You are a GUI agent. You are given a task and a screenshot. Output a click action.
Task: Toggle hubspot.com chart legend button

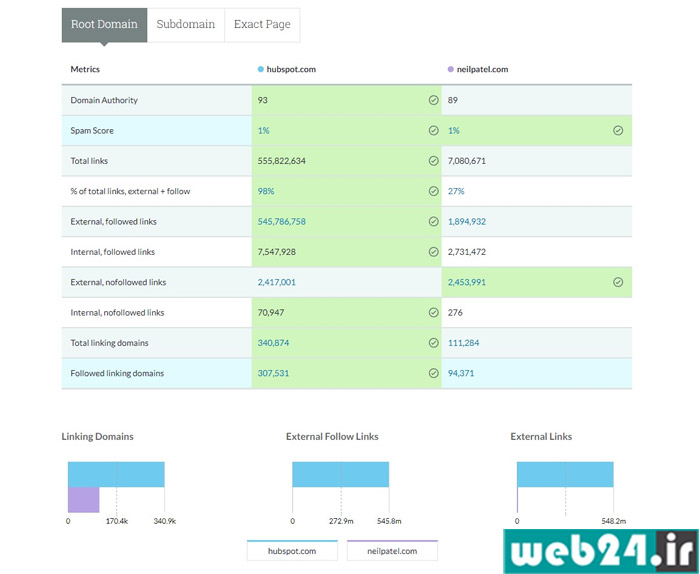pos(292,550)
